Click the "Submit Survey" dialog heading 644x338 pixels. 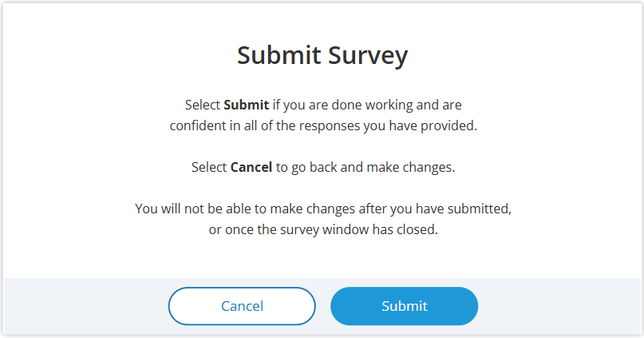pos(322,55)
